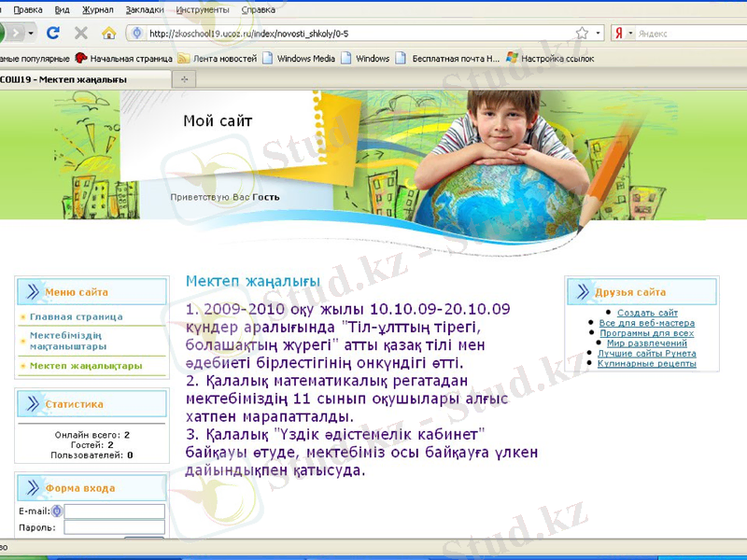The image size is (747, 560).
Task: Click the stop loading X button
Action: coord(80,33)
